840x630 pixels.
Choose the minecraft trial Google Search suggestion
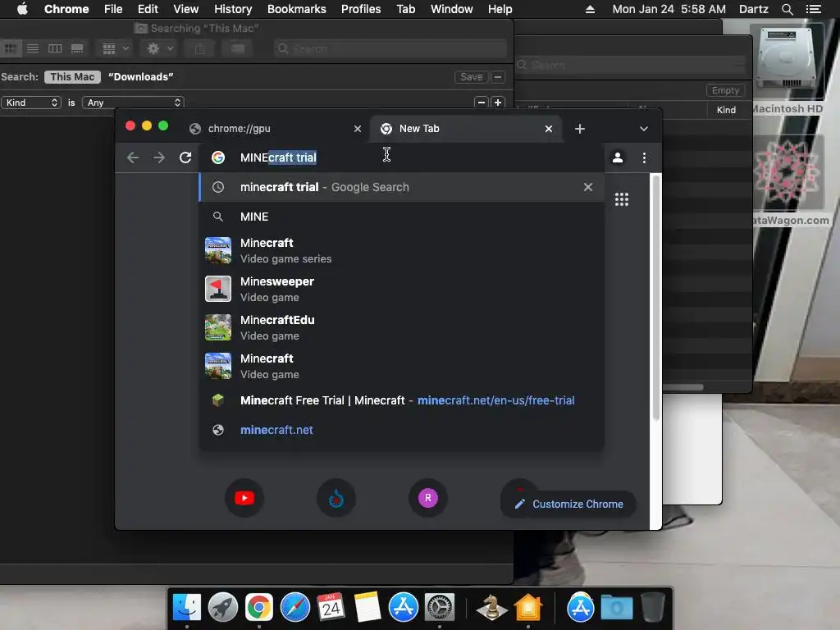402,187
